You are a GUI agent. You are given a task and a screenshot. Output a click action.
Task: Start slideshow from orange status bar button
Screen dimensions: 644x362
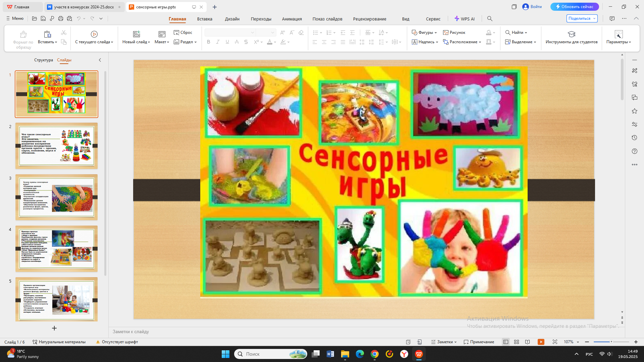click(x=541, y=342)
